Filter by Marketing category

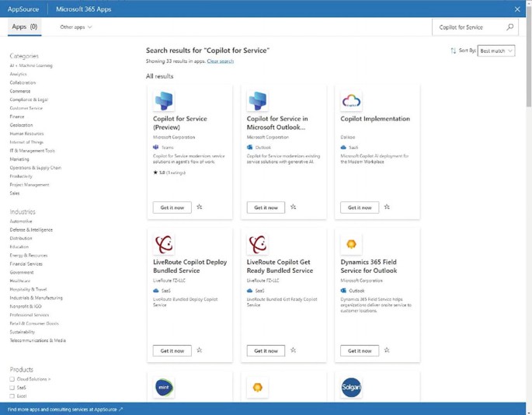[19, 159]
